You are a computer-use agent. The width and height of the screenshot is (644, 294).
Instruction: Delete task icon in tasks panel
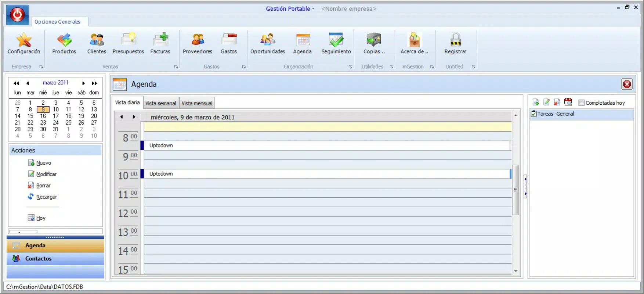pyautogui.click(x=557, y=102)
